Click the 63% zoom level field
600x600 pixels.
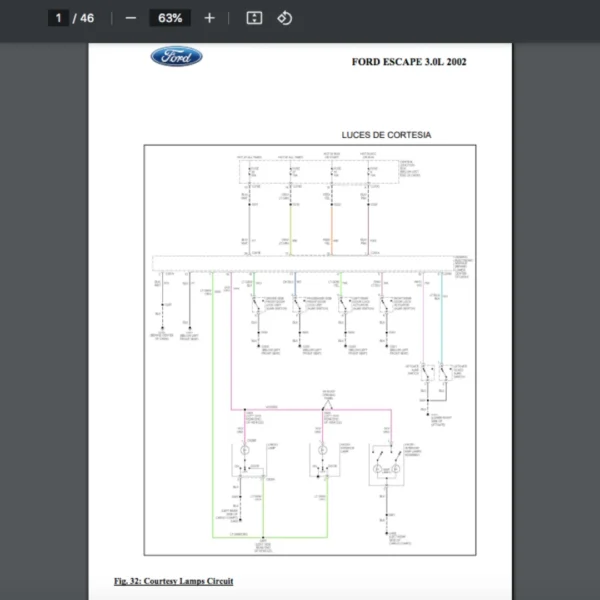pos(169,18)
